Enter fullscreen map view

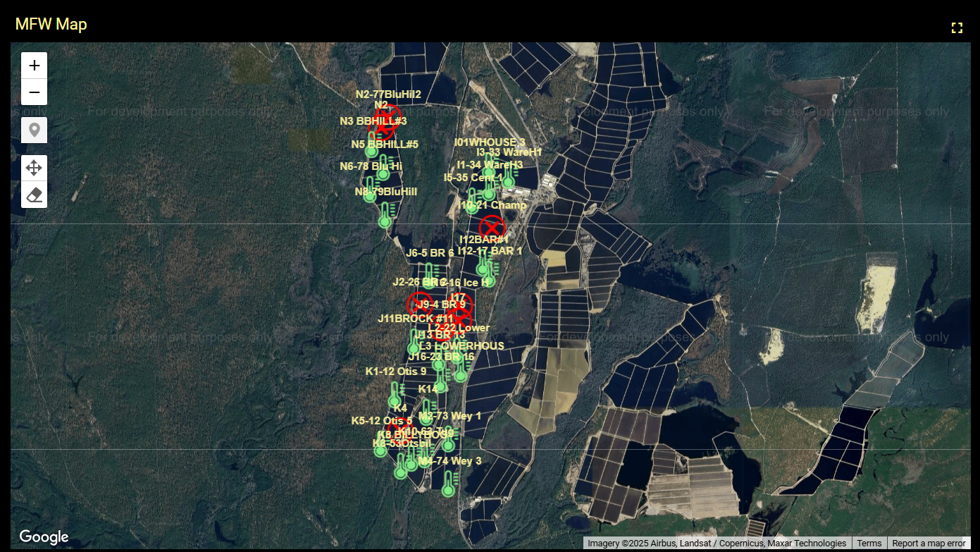pyautogui.click(x=956, y=28)
